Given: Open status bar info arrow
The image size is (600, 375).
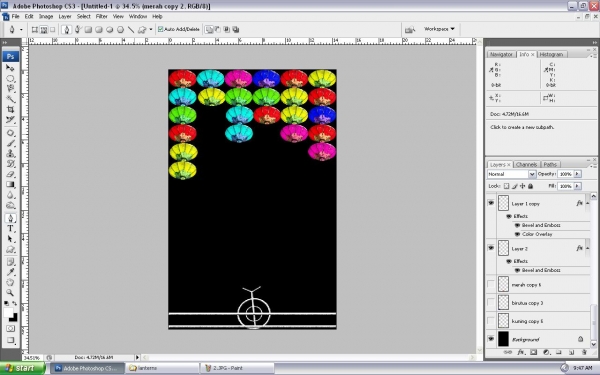Looking at the screenshot, I should click(x=137, y=357).
